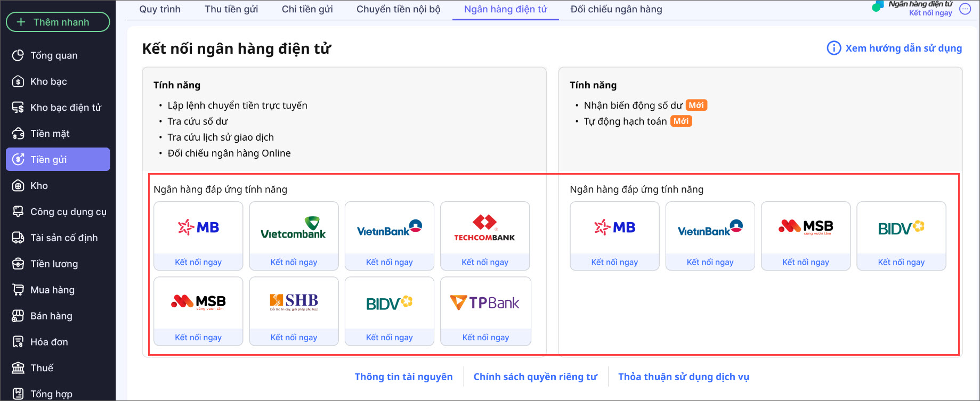Open Thỏa thuận sử dụng dịch vụ link
Image resolution: width=980 pixels, height=401 pixels.
pos(683,377)
